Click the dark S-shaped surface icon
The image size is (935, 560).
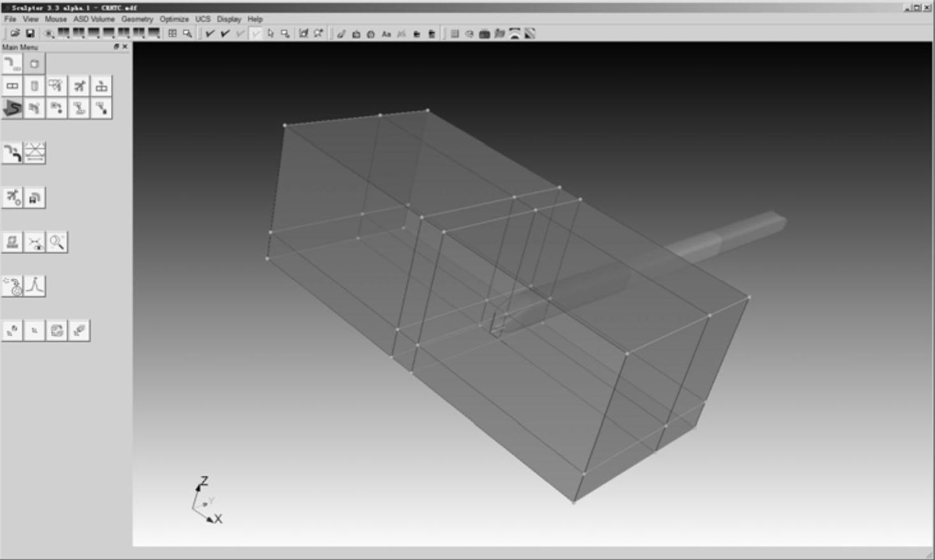pyautogui.click(x=12, y=108)
